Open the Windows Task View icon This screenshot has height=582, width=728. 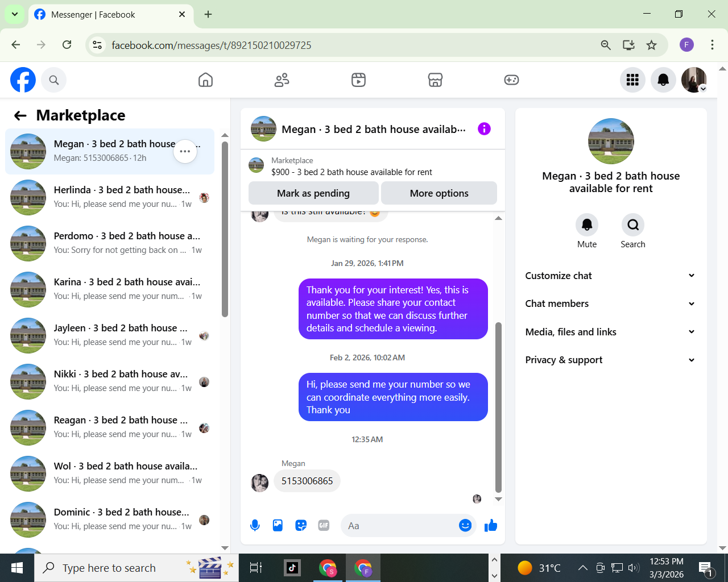256,568
